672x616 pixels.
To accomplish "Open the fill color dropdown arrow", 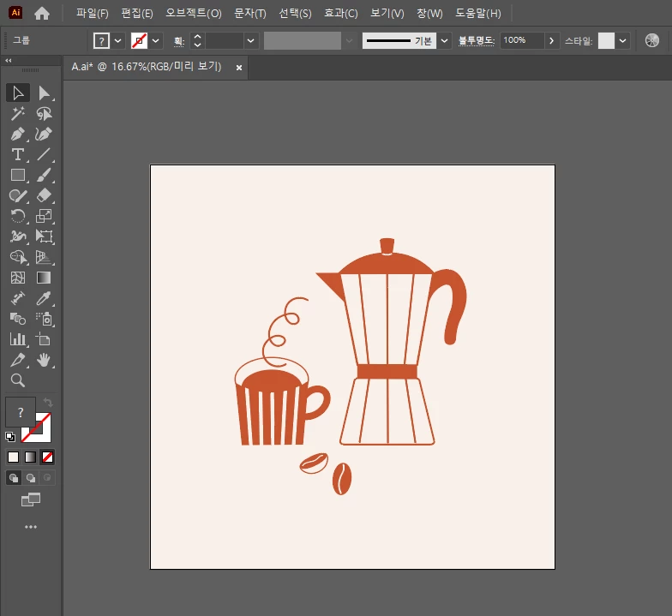I will 118,41.
